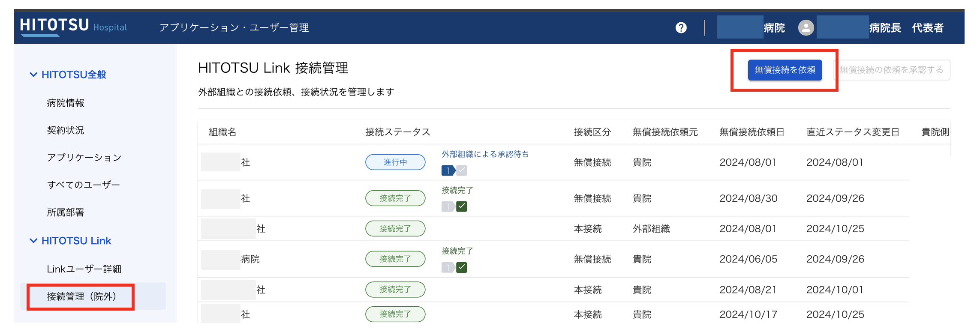
Task: Click 本接続 cell in 2024/08/21 row
Action: (x=588, y=290)
